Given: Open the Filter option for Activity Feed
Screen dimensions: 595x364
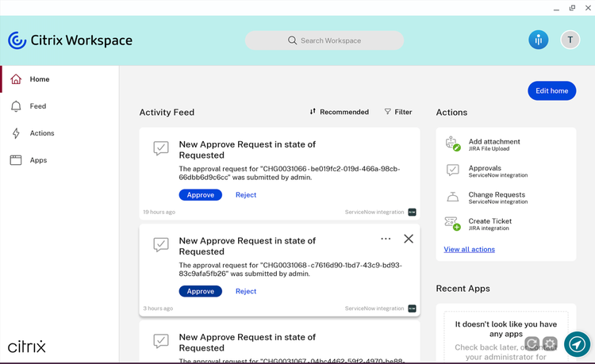Looking at the screenshot, I should (x=398, y=112).
